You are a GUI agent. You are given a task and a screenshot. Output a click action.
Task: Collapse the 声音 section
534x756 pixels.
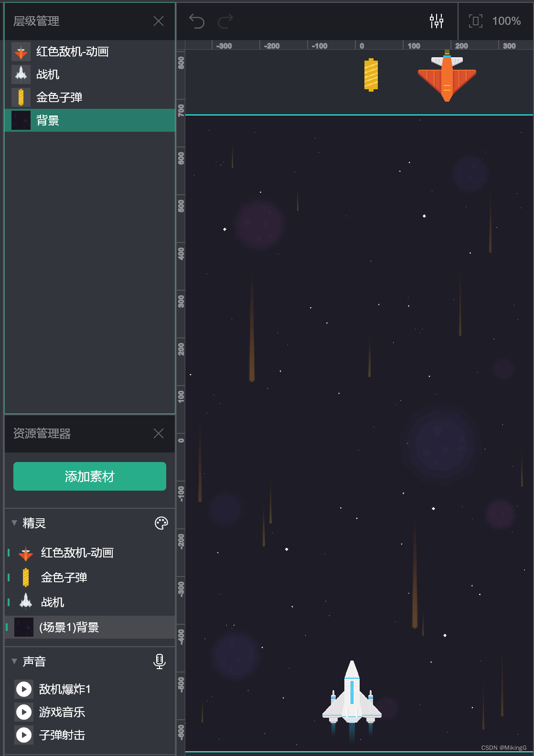pos(14,661)
